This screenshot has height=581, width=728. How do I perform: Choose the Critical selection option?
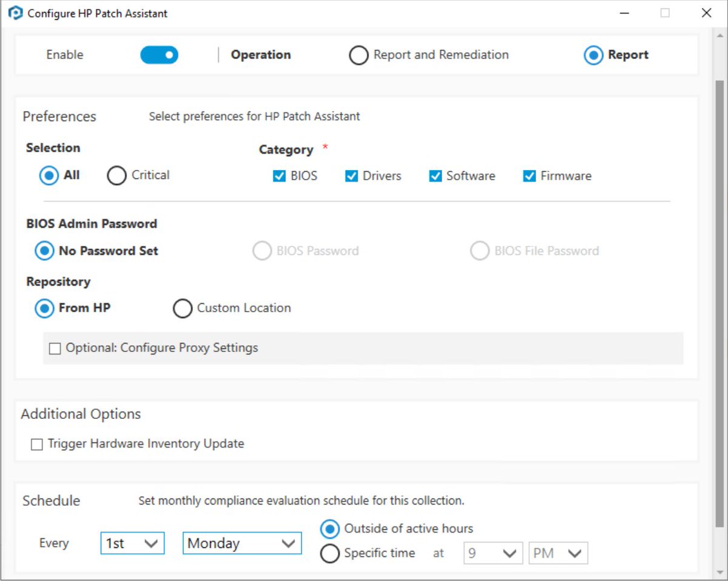click(x=116, y=175)
